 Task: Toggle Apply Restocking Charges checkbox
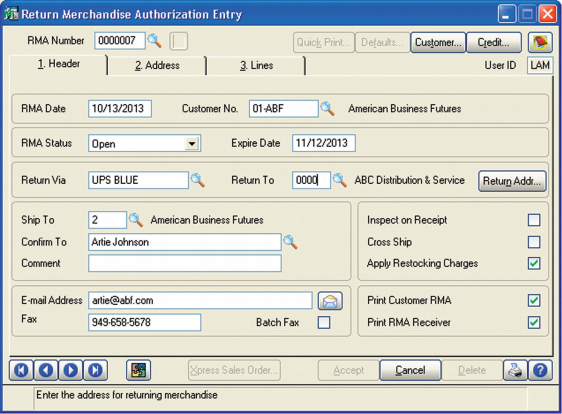tap(534, 263)
